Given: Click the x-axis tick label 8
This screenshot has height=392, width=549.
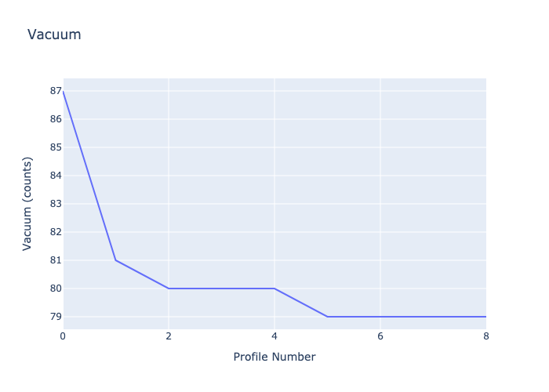Looking at the screenshot, I should (x=486, y=336).
